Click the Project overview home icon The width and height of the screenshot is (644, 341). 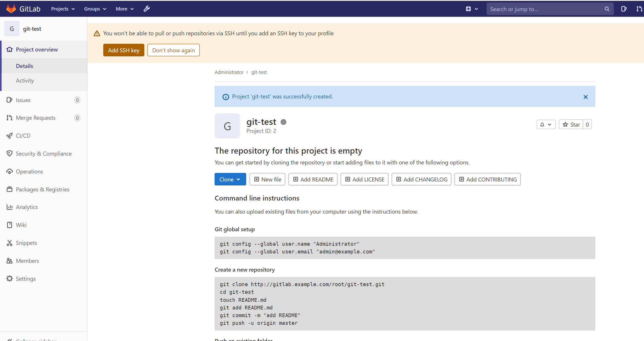(9, 49)
